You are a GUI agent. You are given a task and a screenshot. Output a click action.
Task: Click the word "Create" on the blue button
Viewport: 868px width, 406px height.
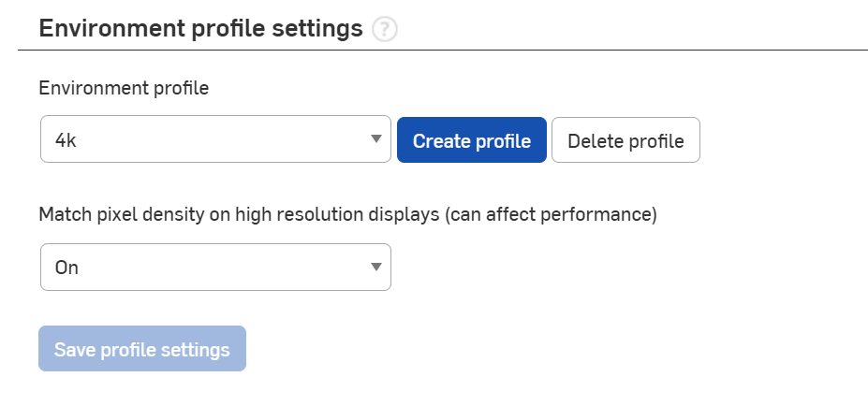click(442, 141)
